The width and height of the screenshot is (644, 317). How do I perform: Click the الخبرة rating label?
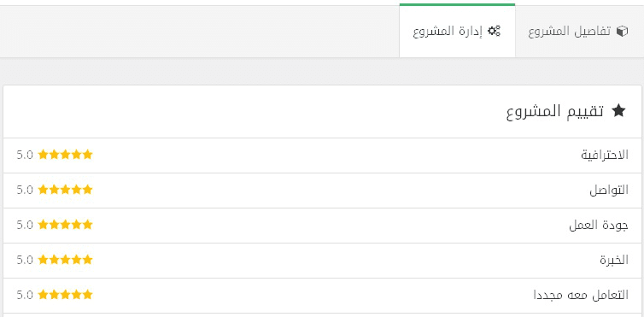click(x=614, y=260)
